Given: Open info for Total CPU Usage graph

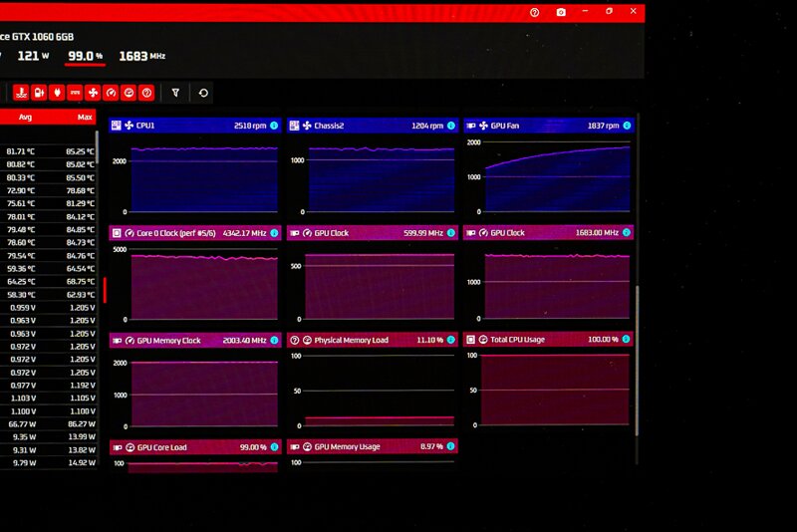Looking at the screenshot, I should point(627,339).
